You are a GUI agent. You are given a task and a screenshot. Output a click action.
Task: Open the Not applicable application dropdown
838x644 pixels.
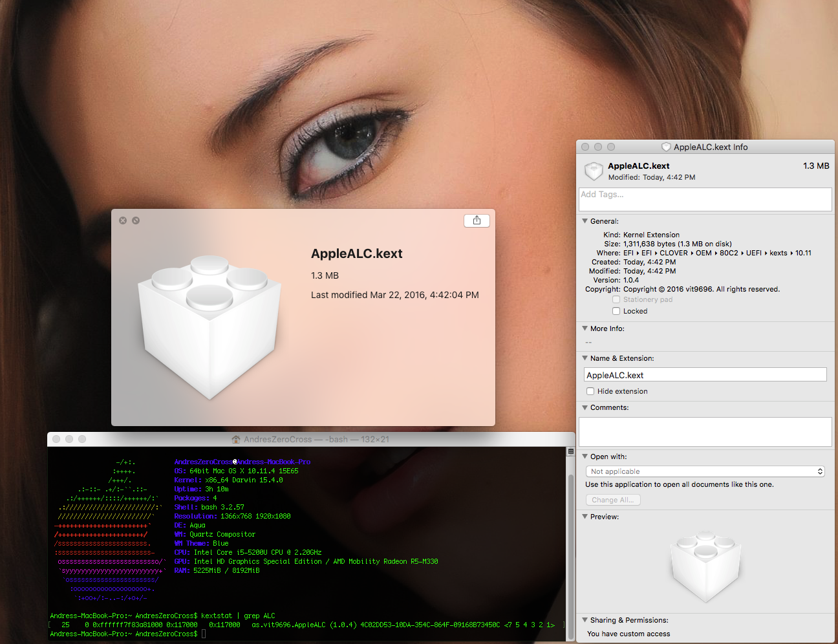705,471
